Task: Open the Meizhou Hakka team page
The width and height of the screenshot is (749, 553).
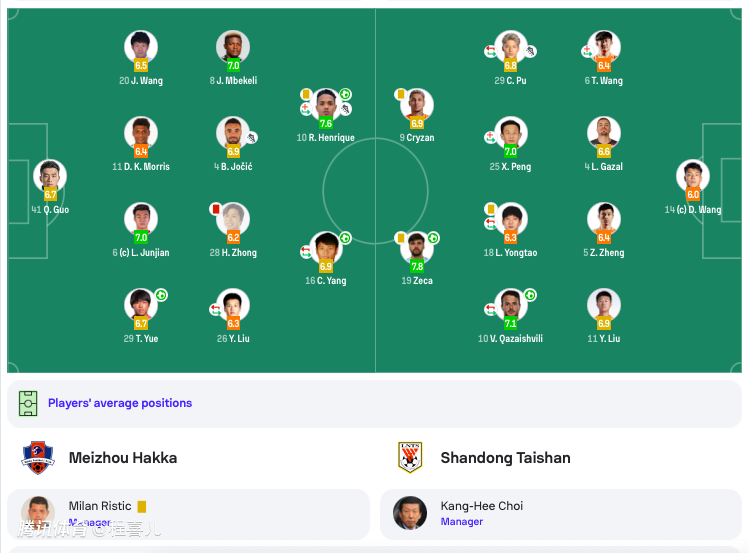Action: click(123, 458)
